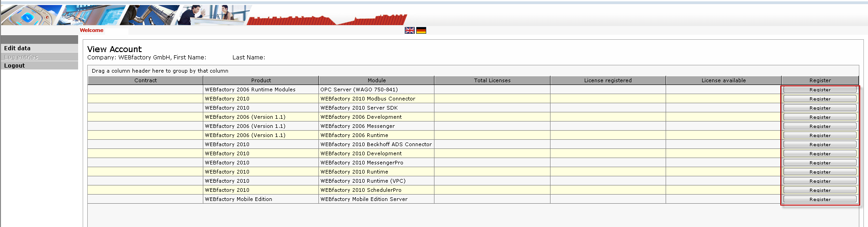Click Logout in the sidebar
Image resolution: width=868 pixels, height=227 pixels.
[15, 66]
